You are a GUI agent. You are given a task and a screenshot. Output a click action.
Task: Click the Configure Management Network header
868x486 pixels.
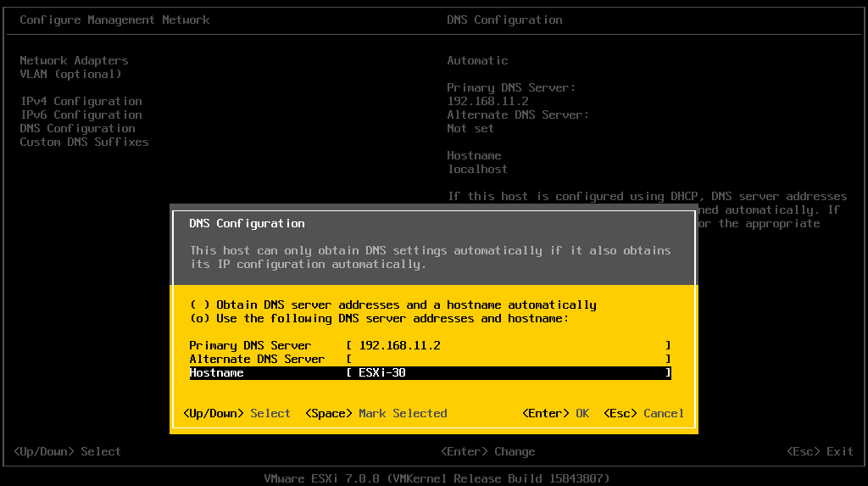point(114,20)
